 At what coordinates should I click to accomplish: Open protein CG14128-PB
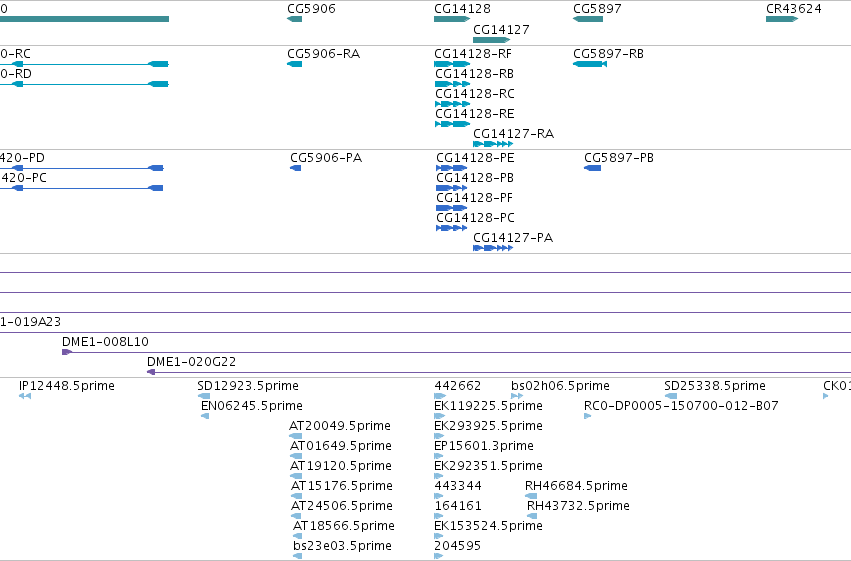475,178
